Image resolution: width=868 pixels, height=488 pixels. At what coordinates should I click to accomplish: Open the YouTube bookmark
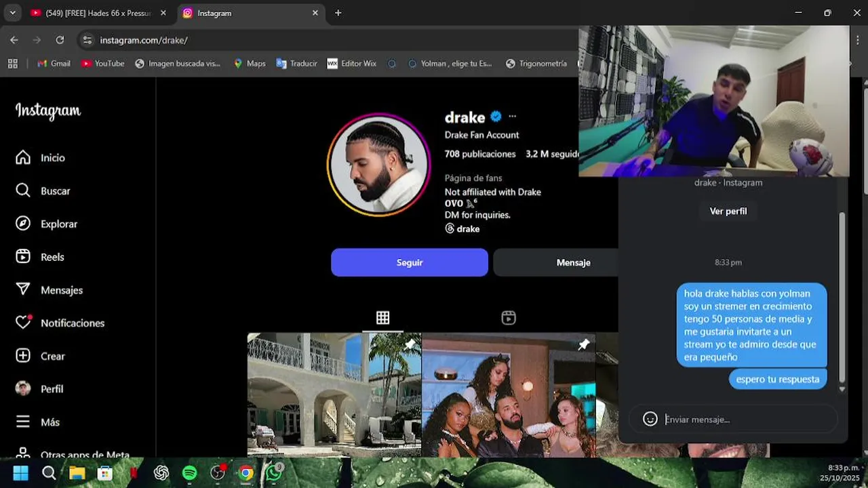(x=102, y=63)
